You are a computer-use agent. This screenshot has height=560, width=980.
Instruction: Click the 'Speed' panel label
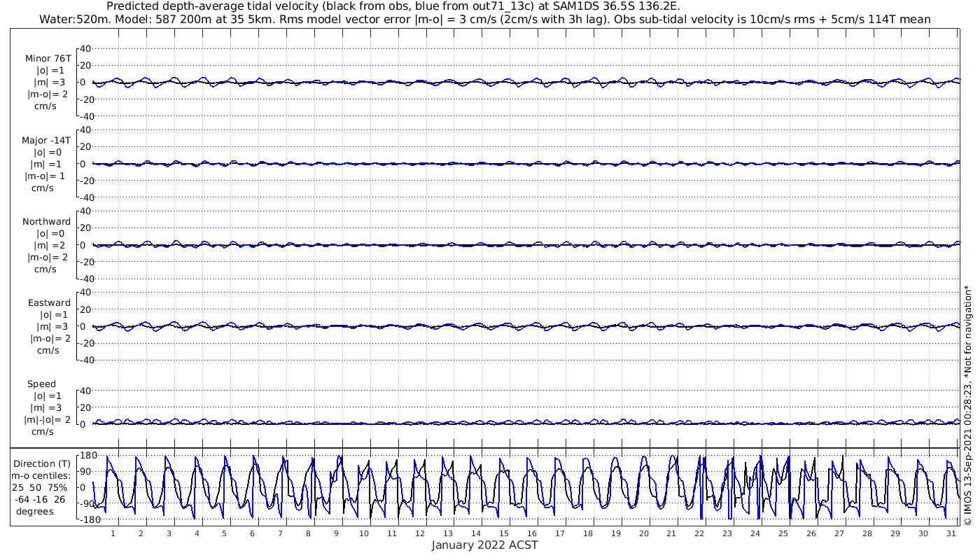41,384
